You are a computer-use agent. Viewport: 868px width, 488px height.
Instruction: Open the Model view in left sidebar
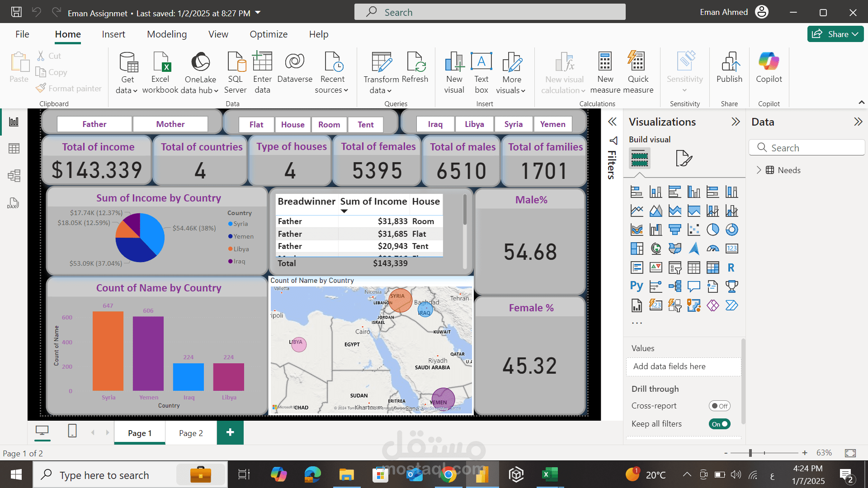tap(14, 175)
